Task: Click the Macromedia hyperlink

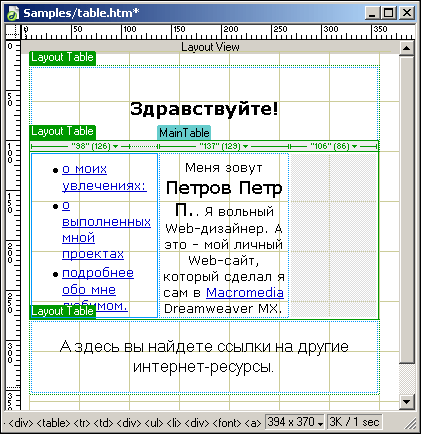Action: (x=245, y=293)
